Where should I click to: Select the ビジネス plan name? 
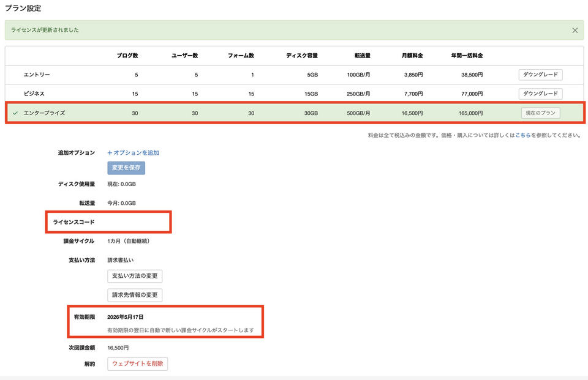coord(34,94)
